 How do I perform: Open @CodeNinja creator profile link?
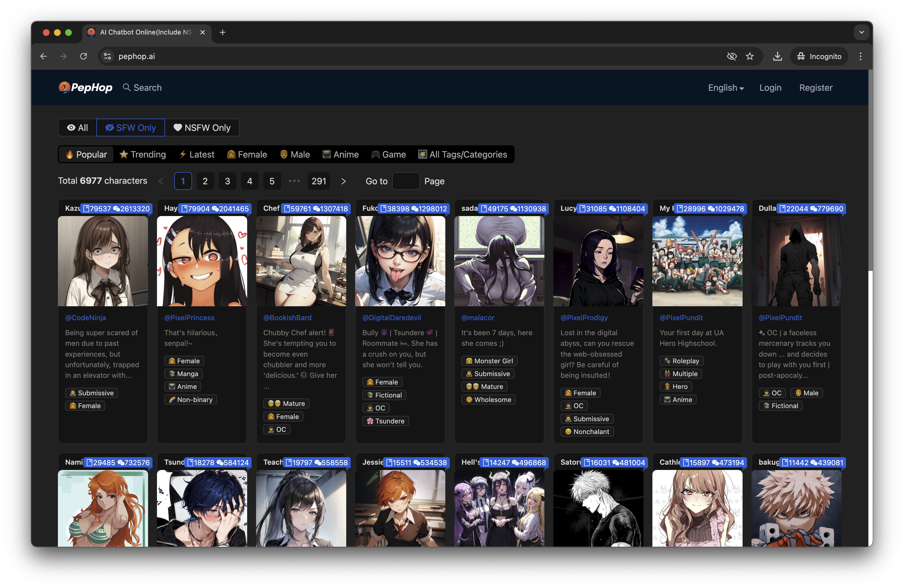click(85, 318)
